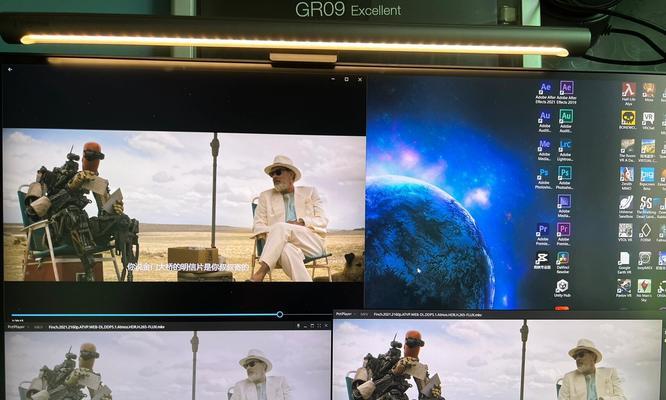This screenshot has width=666, height=400.
Task: Open PotPlayer menu in bottom-right player window
Action: 345,314
